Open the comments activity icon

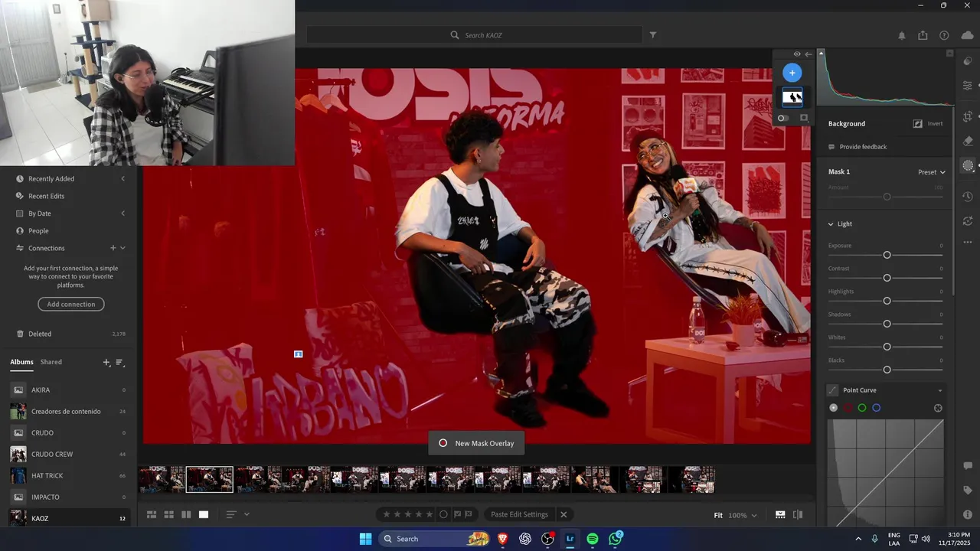pos(968,466)
